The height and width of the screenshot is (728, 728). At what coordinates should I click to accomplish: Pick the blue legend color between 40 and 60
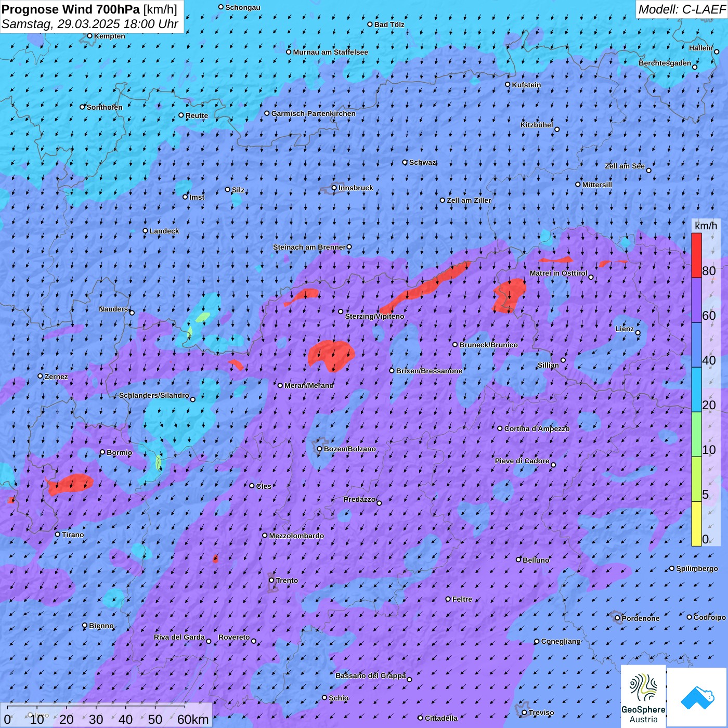click(x=696, y=345)
